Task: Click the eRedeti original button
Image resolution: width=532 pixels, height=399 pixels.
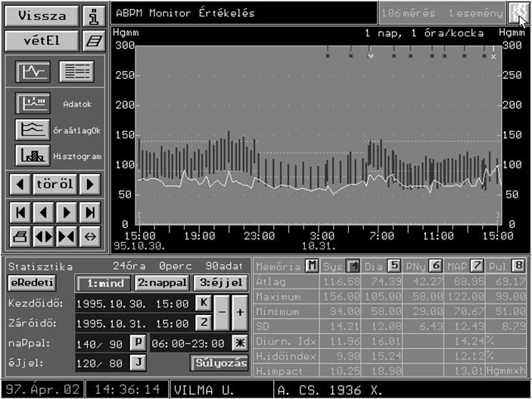Action: [x=33, y=282]
